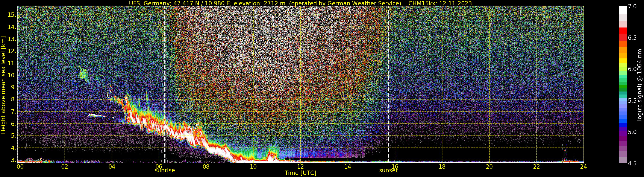Select the 'Time [UTC]' axis label
Image resolution: width=644 pixels, height=177 pixels.
pos(300,173)
